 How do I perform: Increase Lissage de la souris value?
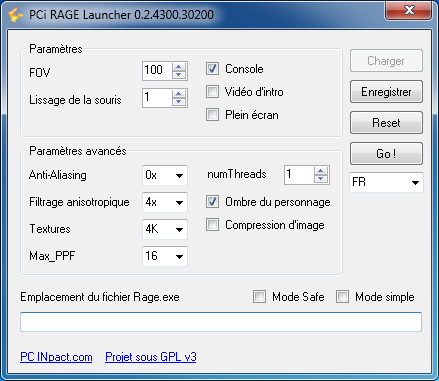click(179, 94)
